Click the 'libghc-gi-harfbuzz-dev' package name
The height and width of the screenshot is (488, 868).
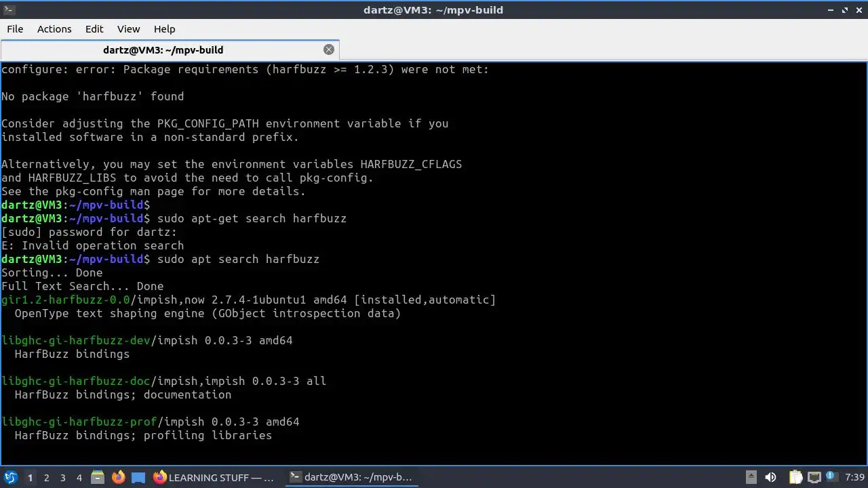pyautogui.click(x=76, y=340)
